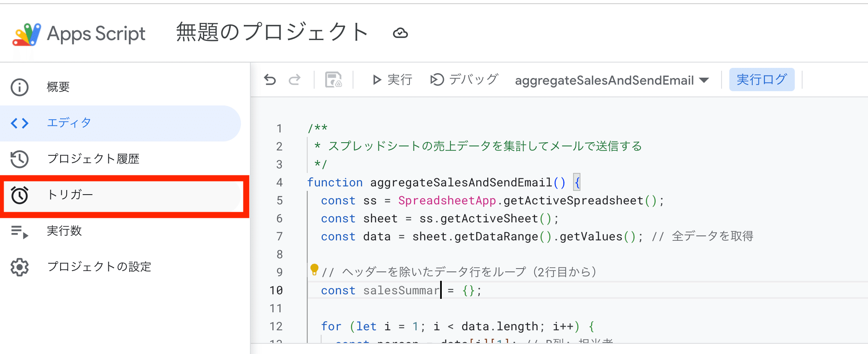Click the lightbulb hint on line 9
The height and width of the screenshot is (354, 868).
pos(314,269)
